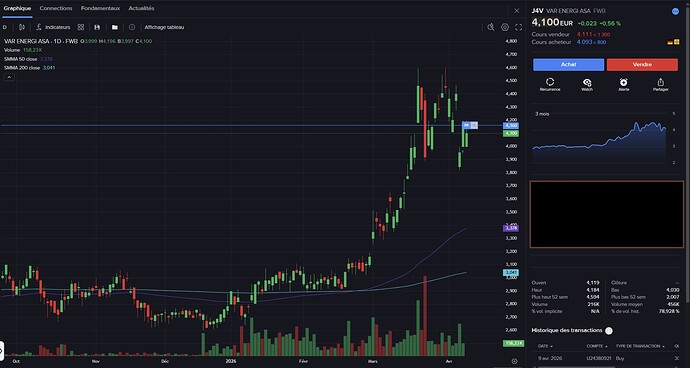This screenshot has height=368, width=690.
Task: Click the VAR ENERGI ASA chart title
Action: (x=41, y=41)
